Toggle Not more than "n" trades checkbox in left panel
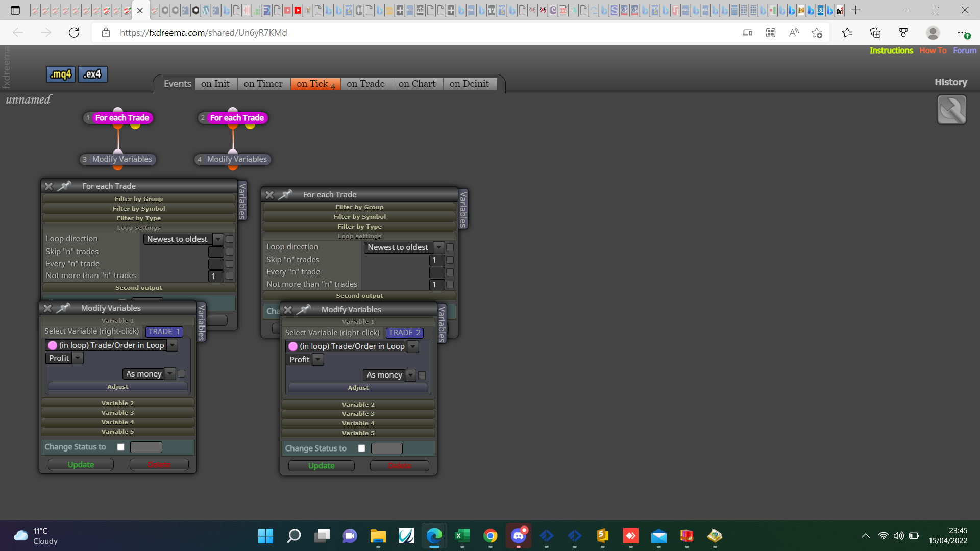980x551 pixels. 230,275
